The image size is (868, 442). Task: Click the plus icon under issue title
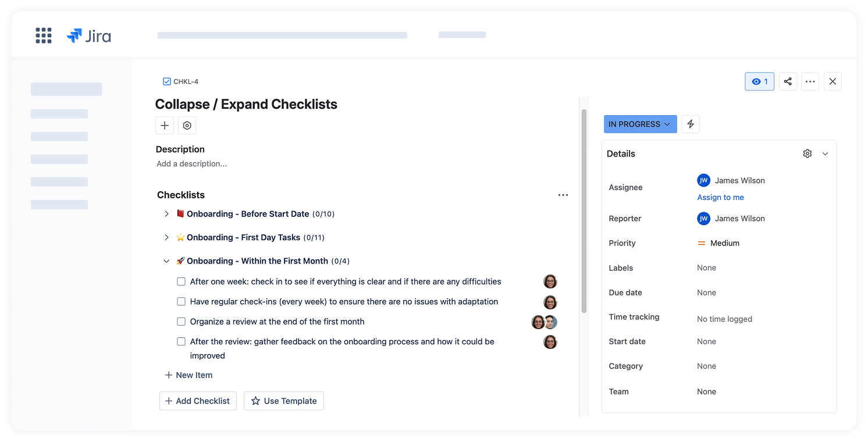[165, 126]
